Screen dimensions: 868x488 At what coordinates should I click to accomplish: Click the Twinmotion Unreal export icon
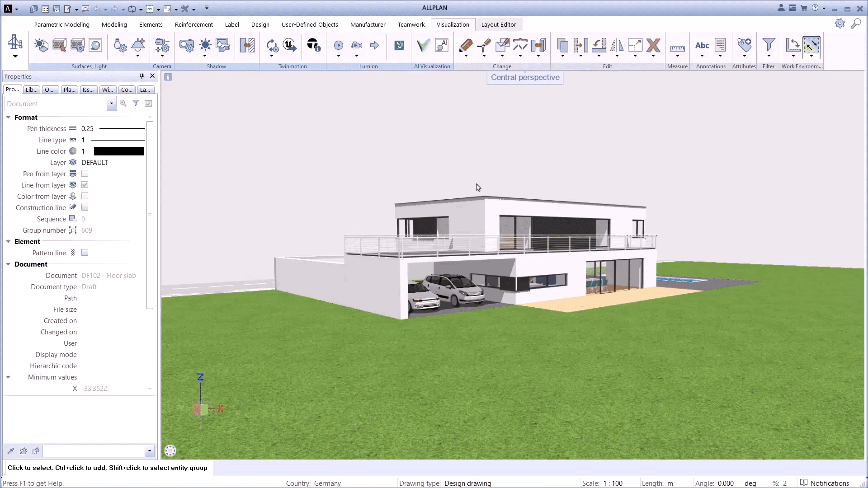tap(289, 45)
